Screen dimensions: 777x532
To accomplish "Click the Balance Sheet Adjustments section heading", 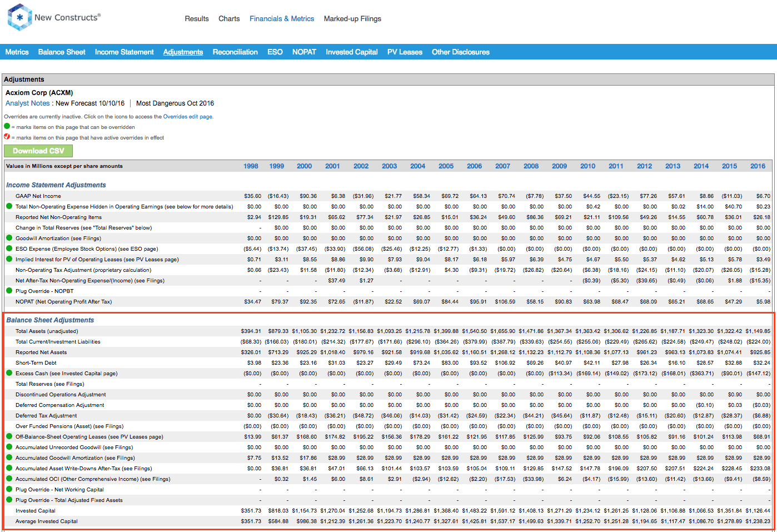I will [x=50, y=320].
